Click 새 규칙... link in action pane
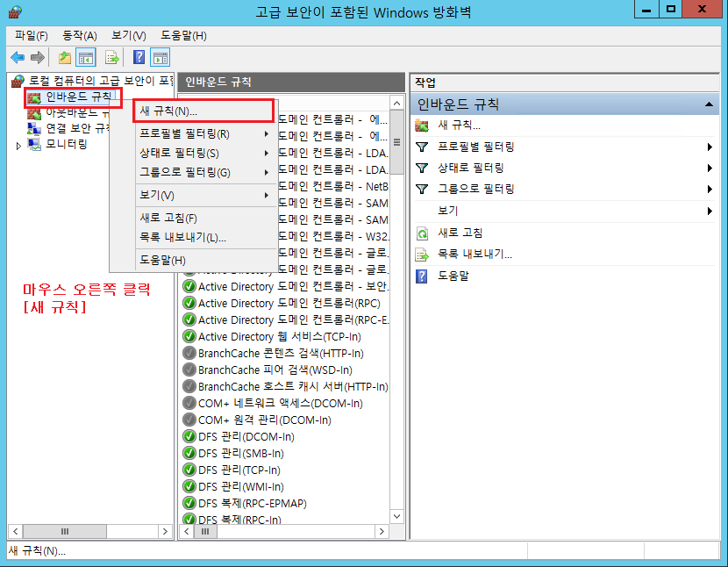This screenshot has width=728, height=567. pos(460,125)
